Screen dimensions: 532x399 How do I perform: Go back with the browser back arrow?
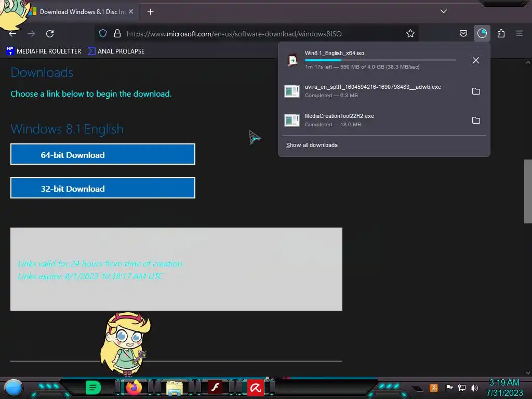[12, 34]
